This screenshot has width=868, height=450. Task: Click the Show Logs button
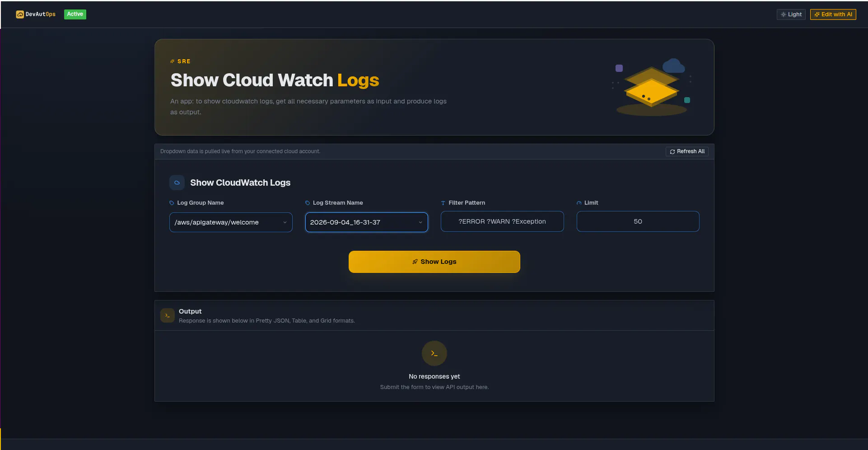coord(434,262)
